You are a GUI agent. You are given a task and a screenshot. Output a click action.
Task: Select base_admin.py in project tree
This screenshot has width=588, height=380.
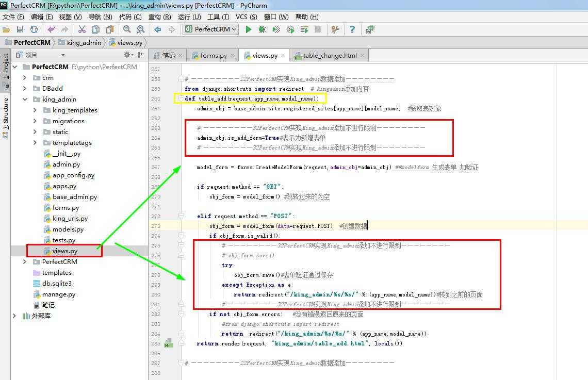(75, 197)
